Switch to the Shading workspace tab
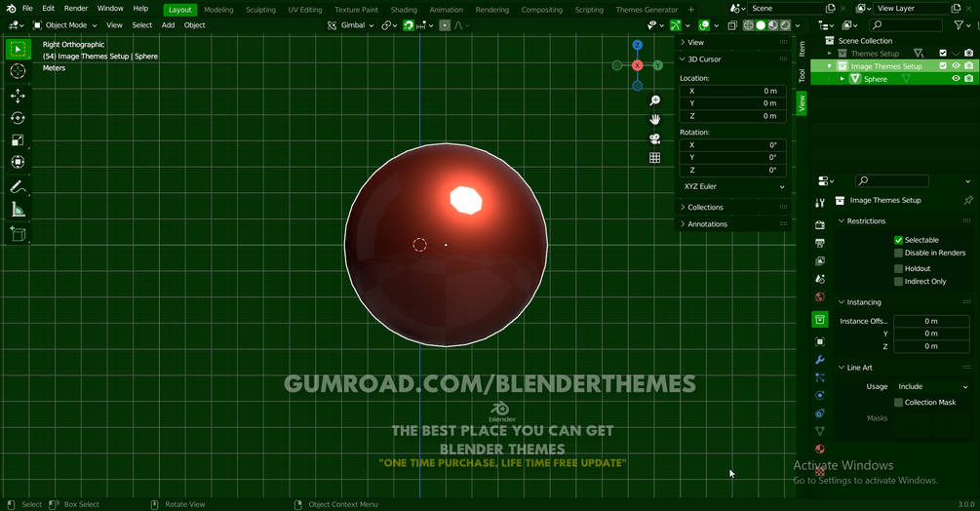 [x=404, y=10]
